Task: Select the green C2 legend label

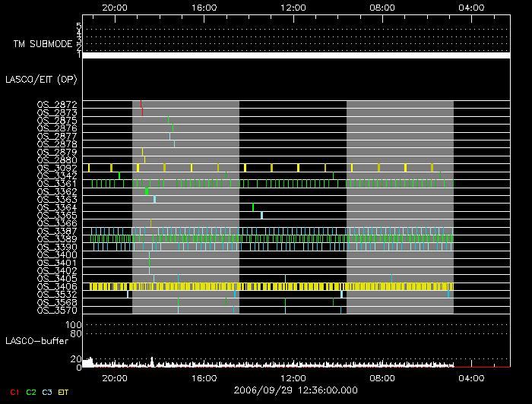Action: (31, 392)
